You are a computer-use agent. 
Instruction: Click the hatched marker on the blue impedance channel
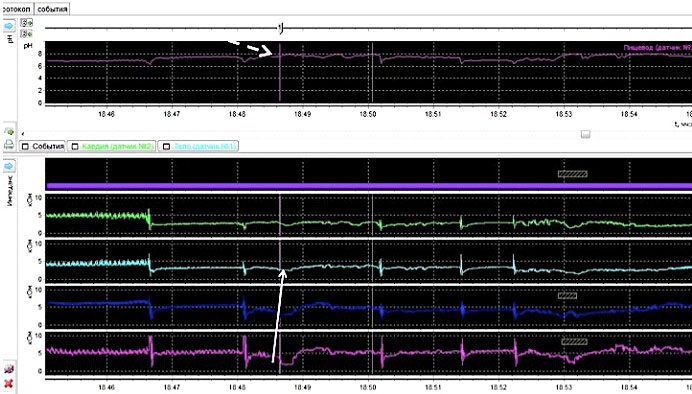point(567,296)
